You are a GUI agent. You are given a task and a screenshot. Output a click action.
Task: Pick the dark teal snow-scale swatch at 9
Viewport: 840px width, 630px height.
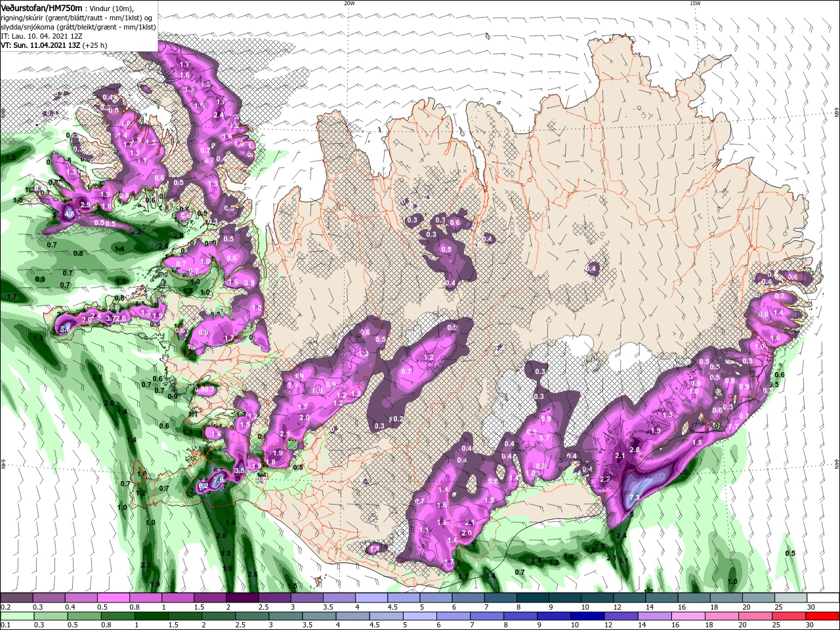[x=565, y=598]
